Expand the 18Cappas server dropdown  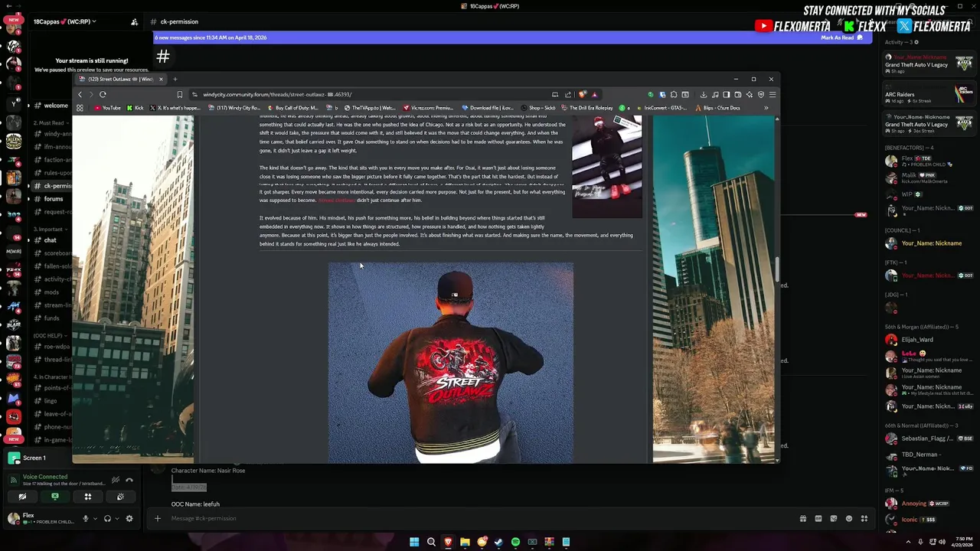coord(65,21)
